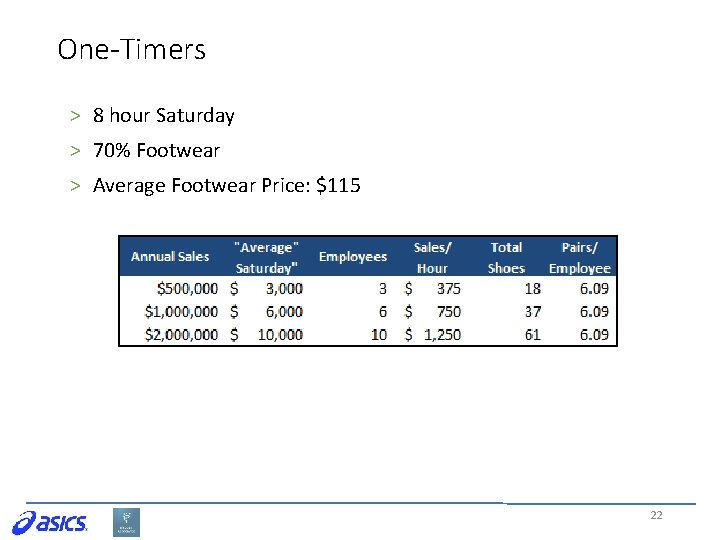Screen dimensions: 720x540
Task: Click 6.09 in the $500,000 row
Action: click(x=594, y=288)
